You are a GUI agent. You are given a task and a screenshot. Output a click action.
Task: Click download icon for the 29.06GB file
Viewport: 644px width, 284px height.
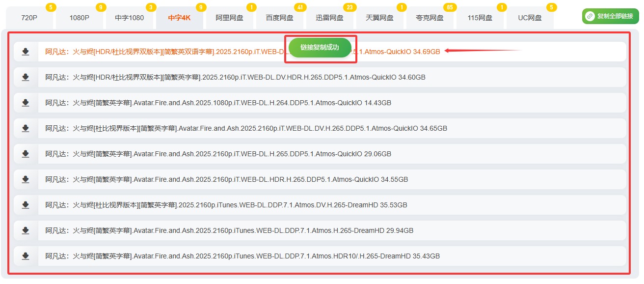point(26,154)
